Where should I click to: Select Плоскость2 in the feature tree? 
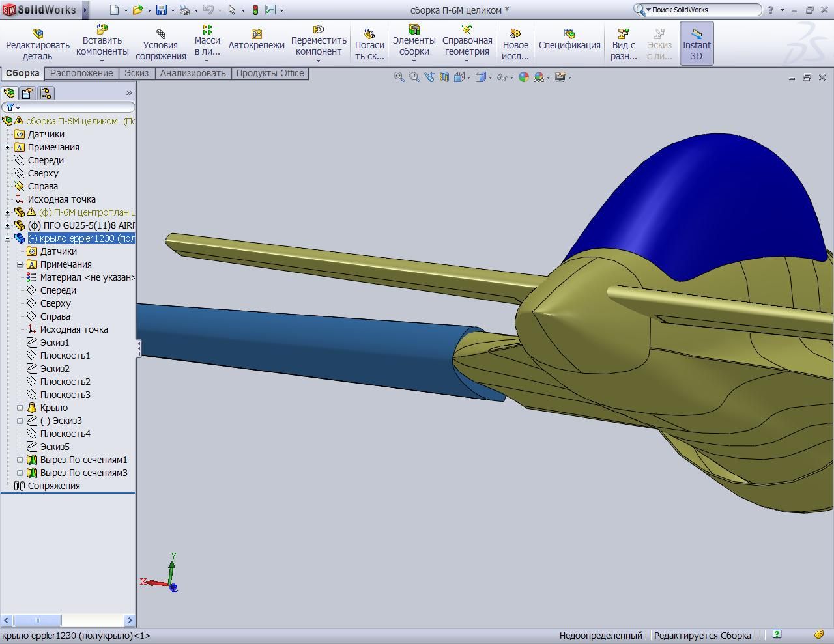pyautogui.click(x=65, y=382)
